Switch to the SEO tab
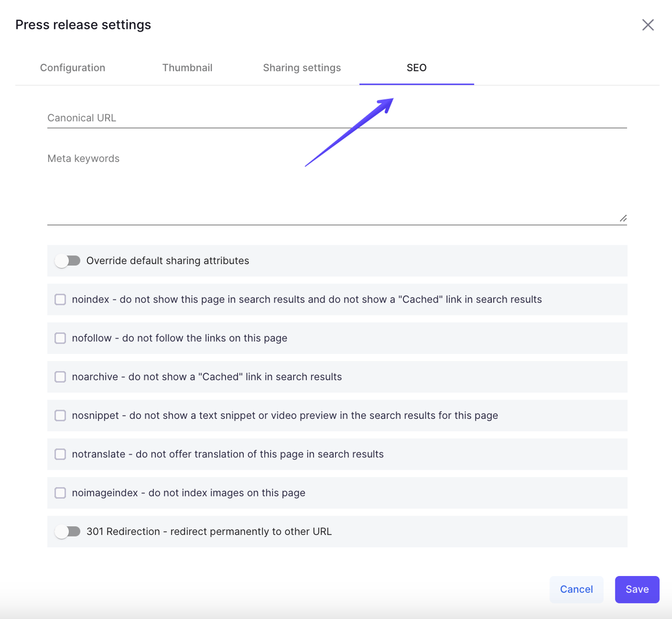The width and height of the screenshot is (672, 619). pyautogui.click(x=416, y=67)
